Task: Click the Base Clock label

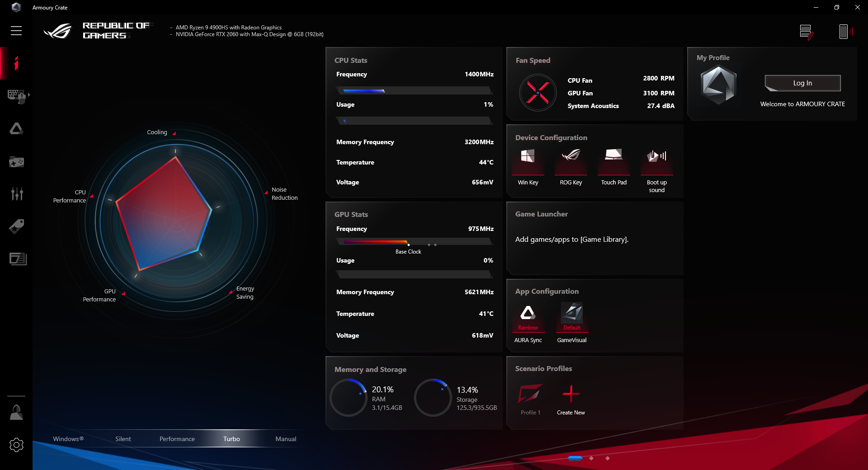Action: coord(408,252)
